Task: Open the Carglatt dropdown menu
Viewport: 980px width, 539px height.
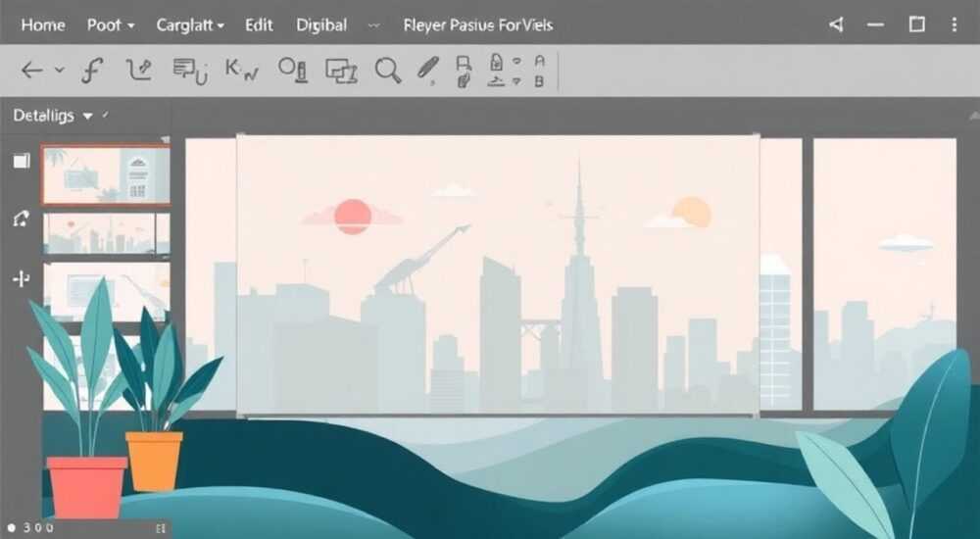Action: (190, 25)
